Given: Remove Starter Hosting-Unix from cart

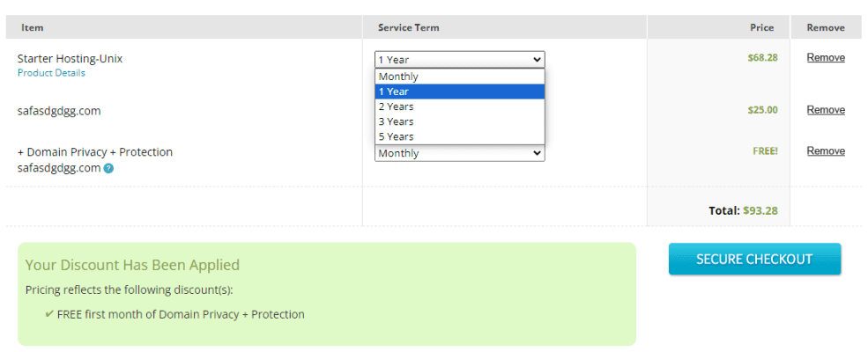Looking at the screenshot, I should click(x=826, y=57).
